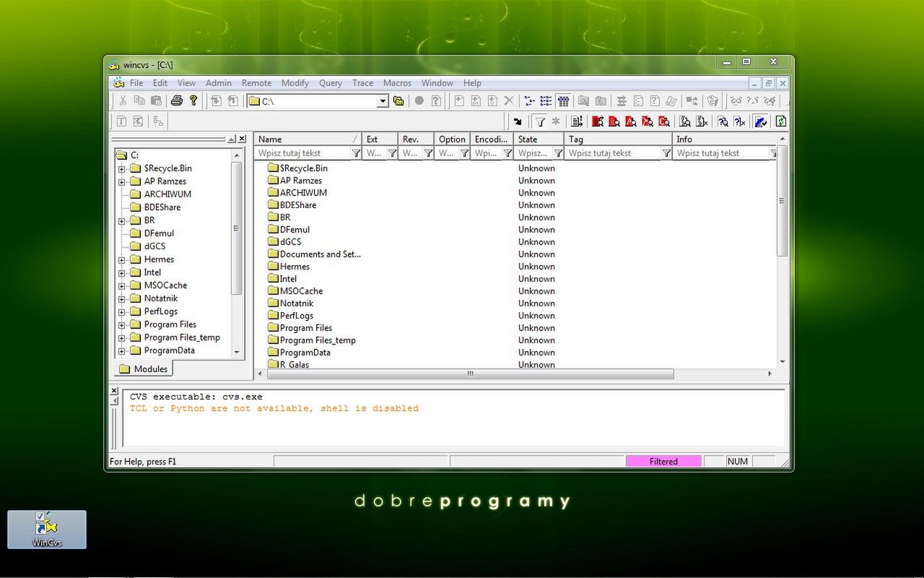
Task: Click the Cut scissors icon
Action: point(123,101)
